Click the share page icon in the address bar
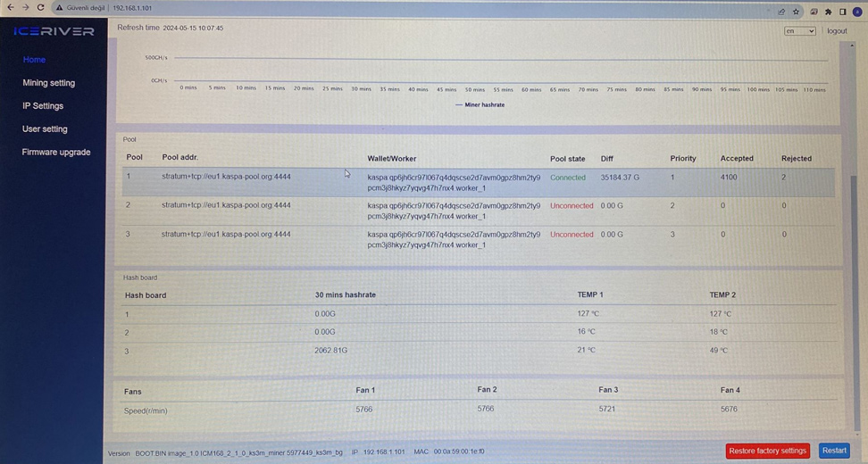Viewport: 868px width, 464px height. 781,12
